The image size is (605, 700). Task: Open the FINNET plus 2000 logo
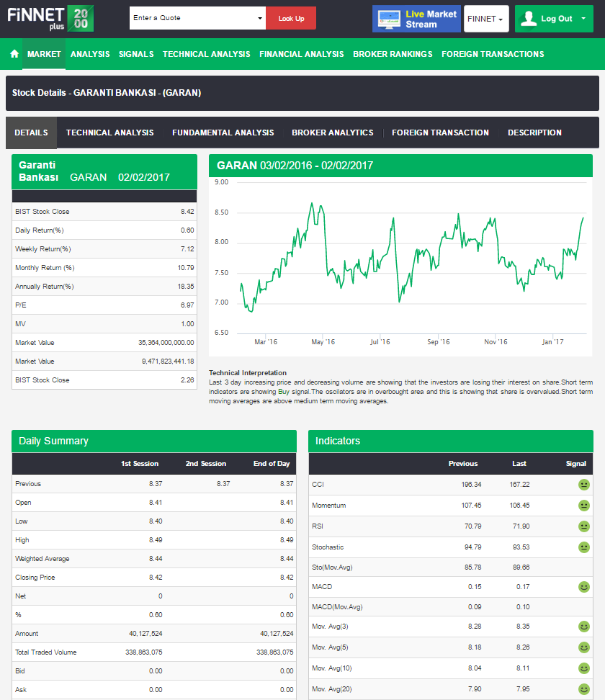coord(50,18)
